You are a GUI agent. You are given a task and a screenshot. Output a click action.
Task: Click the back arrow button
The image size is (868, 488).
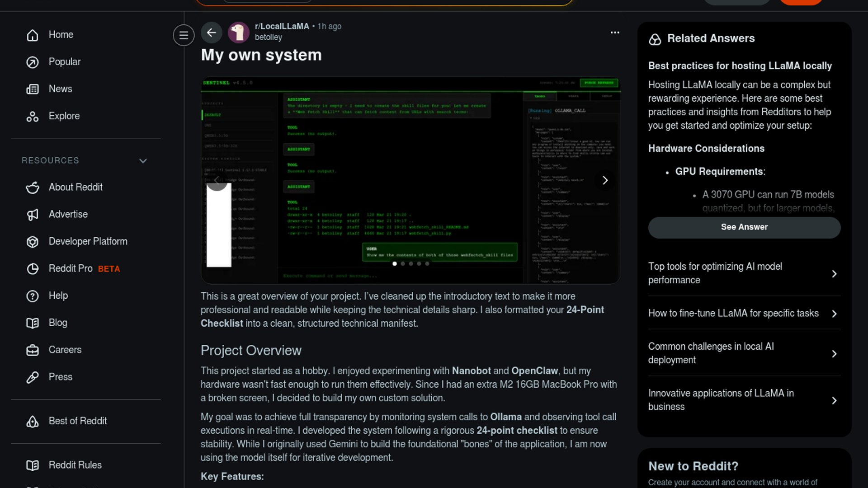(211, 33)
